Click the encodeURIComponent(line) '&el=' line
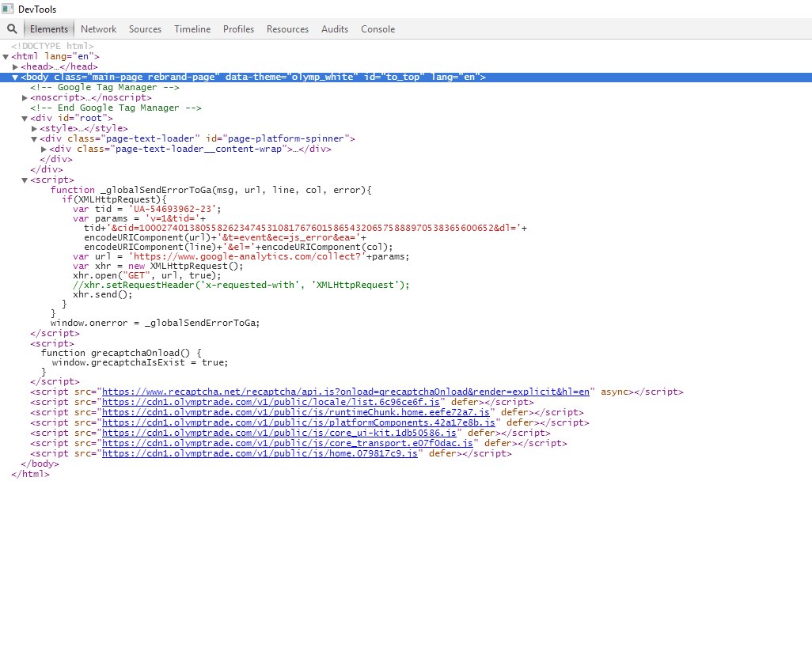Image resolution: width=812 pixels, height=655 pixels. click(x=238, y=247)
